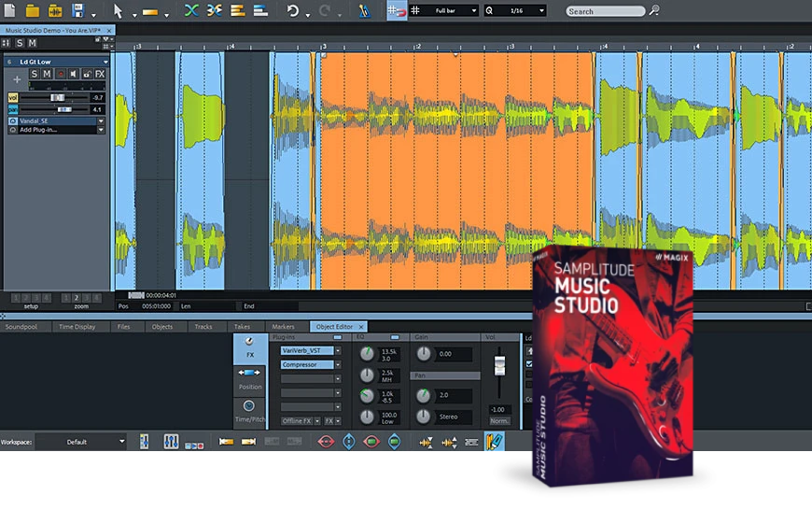Viewport: 812px width, 509px height.
Task: Click the Gain knob showing 0.00
Action: coord(424,354)
